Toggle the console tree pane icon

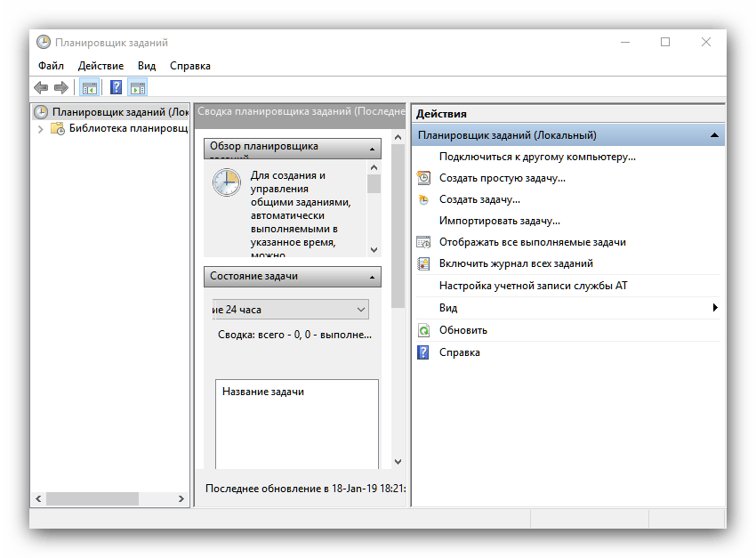pyautogui.click(x=89, y=87)
